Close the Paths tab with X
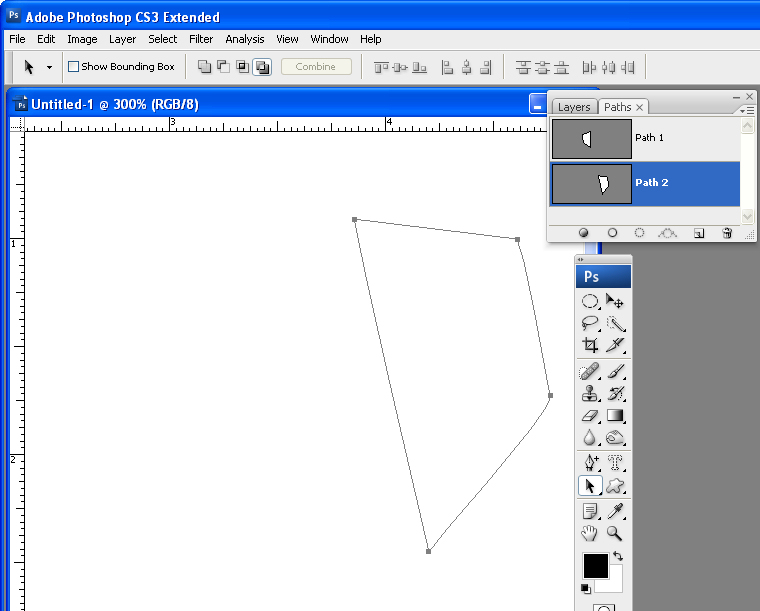The image size is (760, 611). (639, 107)
